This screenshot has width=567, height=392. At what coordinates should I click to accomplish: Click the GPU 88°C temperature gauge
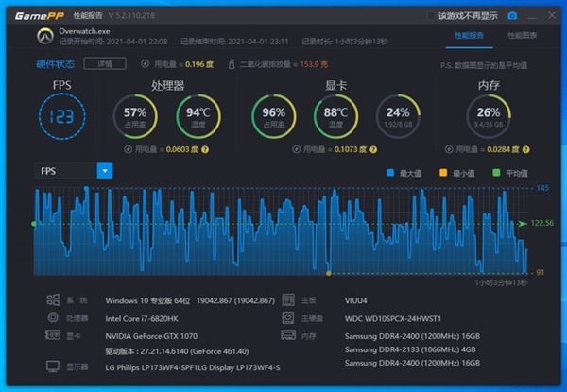tap(335, 118)
